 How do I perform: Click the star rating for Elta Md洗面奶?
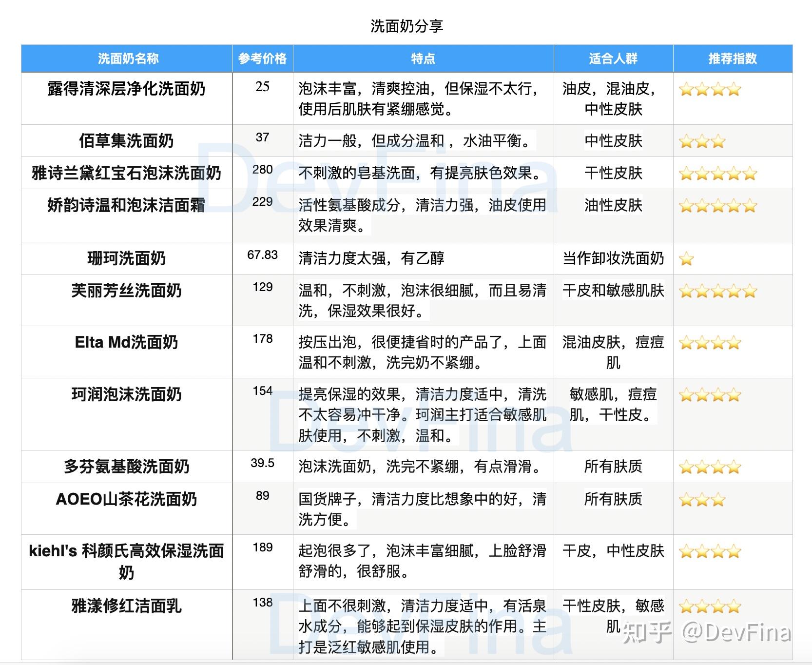(710, 343)
